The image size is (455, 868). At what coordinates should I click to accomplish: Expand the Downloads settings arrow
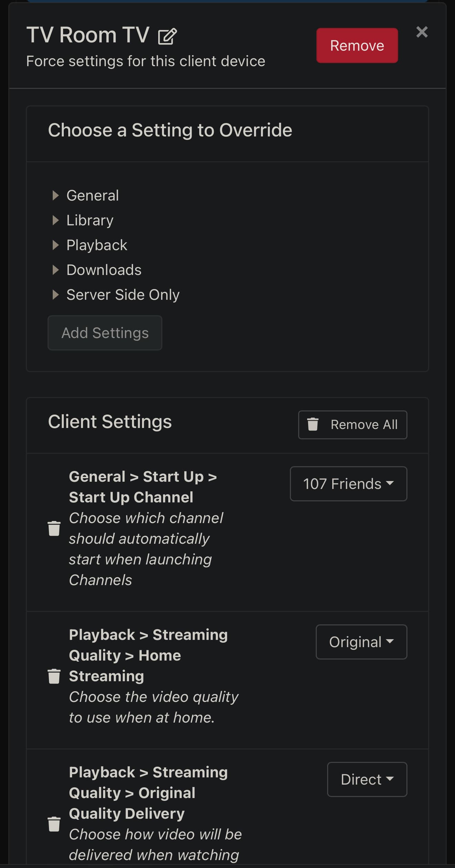tap(55, 270)
